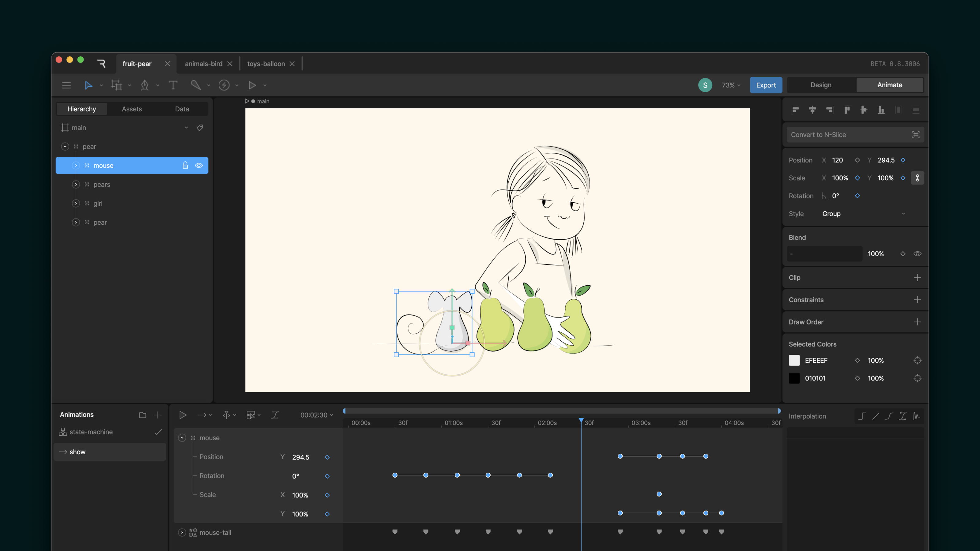Unlock the mouse layer lock icon
The width and height of the screenshot is (980, 551).
[185, 165]
